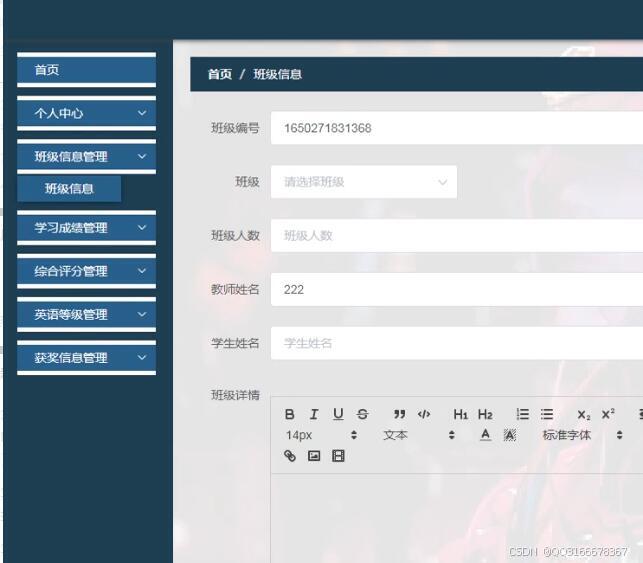Insert an ordered list
This screenshot has width=643, height=563.
point(522,414)
